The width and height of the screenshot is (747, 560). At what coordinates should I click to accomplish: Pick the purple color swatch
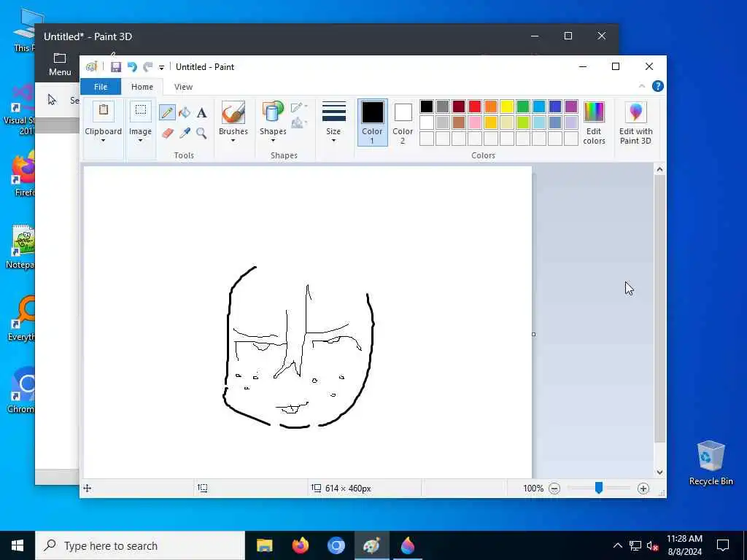(571, 106)
